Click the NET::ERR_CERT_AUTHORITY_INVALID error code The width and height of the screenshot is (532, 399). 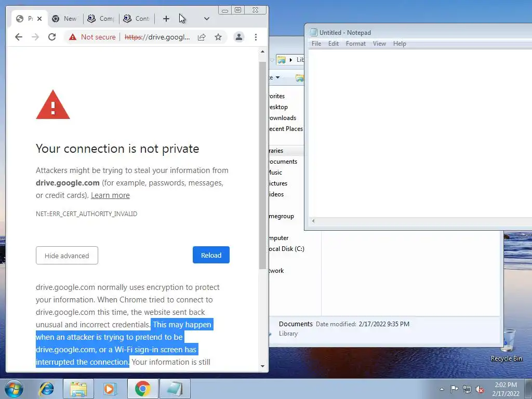pyautogui.click(x=87, y=214)
